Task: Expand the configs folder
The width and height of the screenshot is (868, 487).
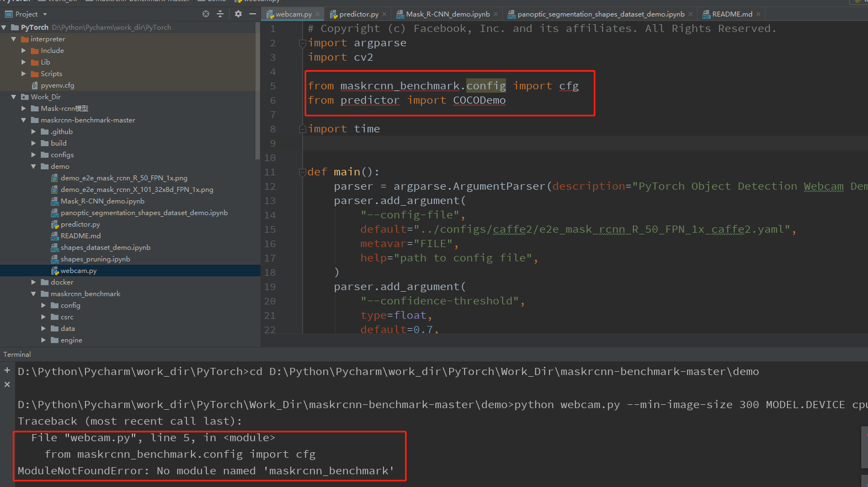Action: point(34,155)
